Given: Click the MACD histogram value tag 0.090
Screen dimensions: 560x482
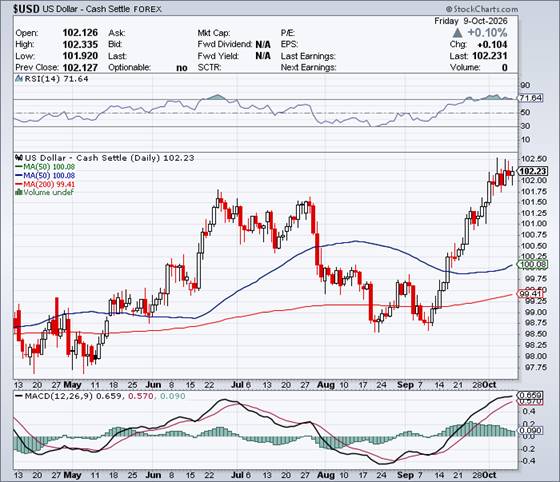Looking at the screenshot, I should 530,430.
